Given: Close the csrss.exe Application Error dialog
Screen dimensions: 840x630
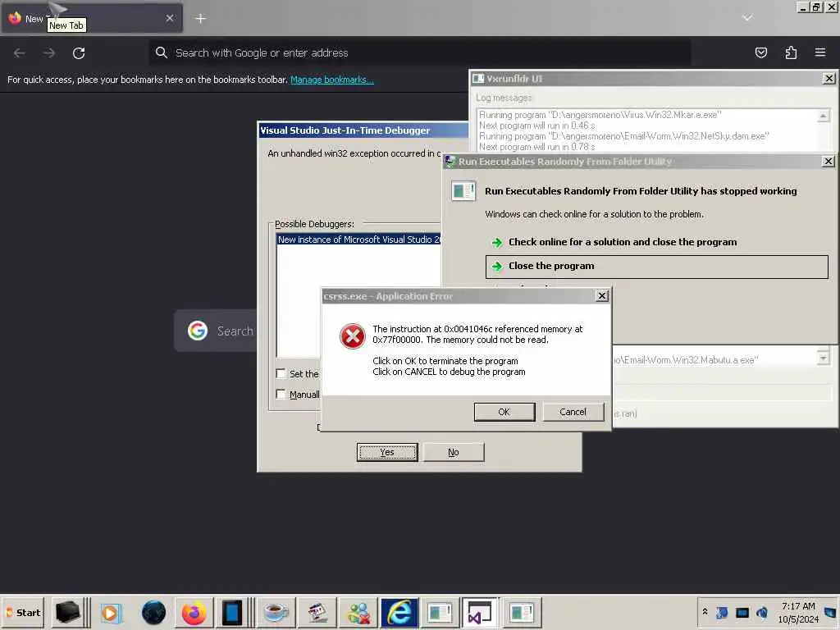Looking at the screenshot, I should 602,295.
